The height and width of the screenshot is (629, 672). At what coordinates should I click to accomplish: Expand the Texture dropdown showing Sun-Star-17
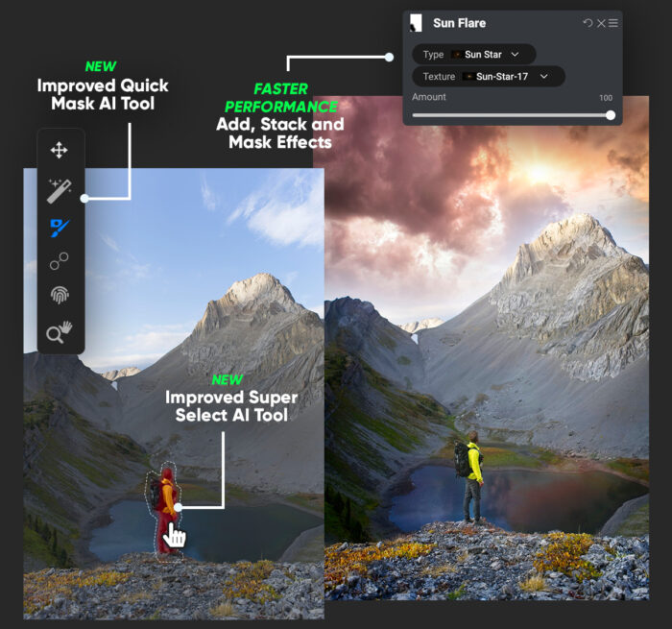tap(489, 76)
